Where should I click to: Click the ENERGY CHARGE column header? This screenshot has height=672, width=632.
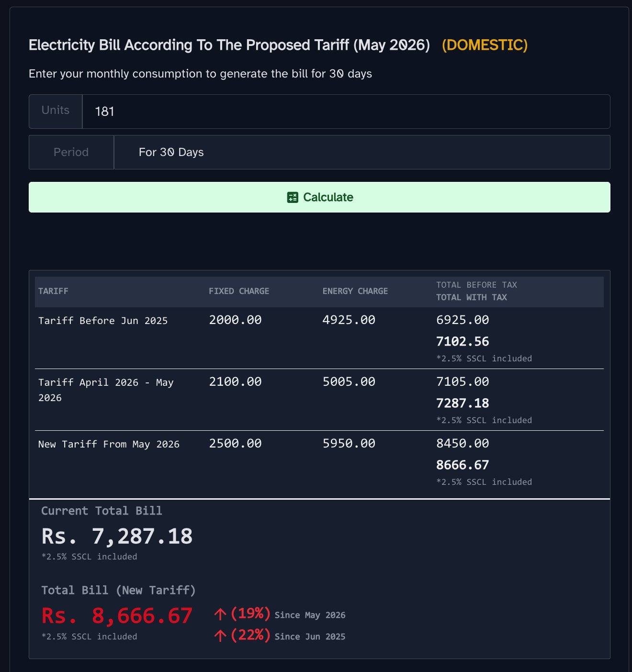(x=355, y=291)
